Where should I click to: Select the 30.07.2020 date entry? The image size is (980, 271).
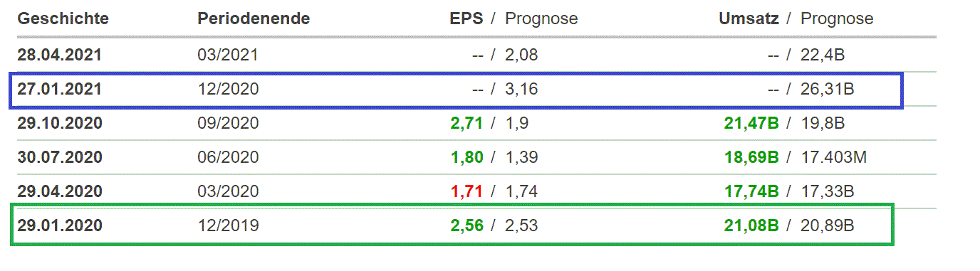(x=60, y=157)
